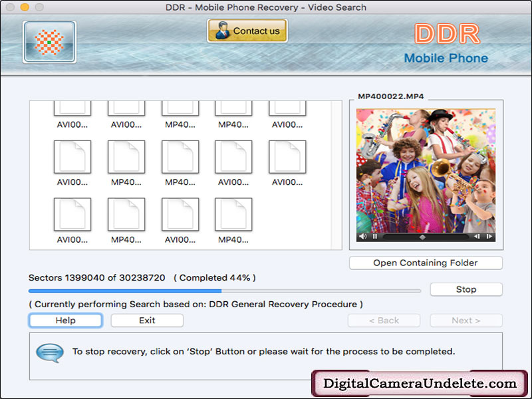The width and height of the screenshot is (532, 399).
Task: Select the bottom row AVI00... file beside the last MP40...
Action: [180, 221]
